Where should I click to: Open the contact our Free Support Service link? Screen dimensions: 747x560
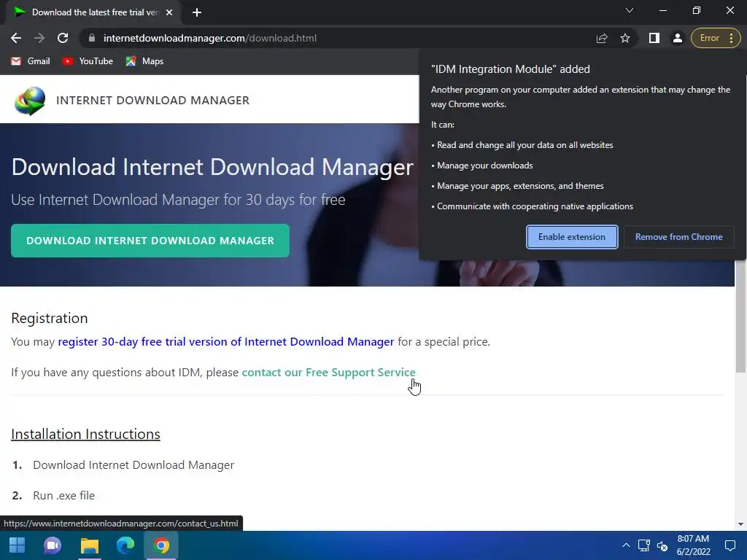[x=329, y=372]
